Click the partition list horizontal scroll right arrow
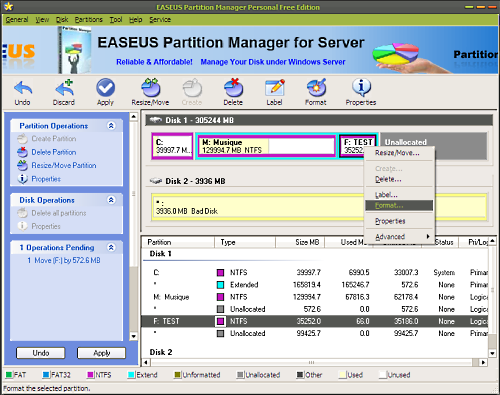The image size is (500, 395). pos(483,362)
